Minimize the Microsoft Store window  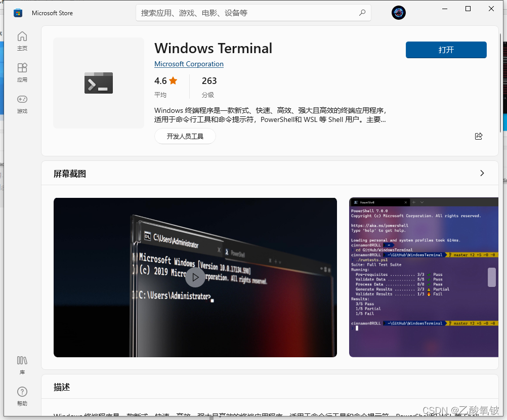(445, 9)
